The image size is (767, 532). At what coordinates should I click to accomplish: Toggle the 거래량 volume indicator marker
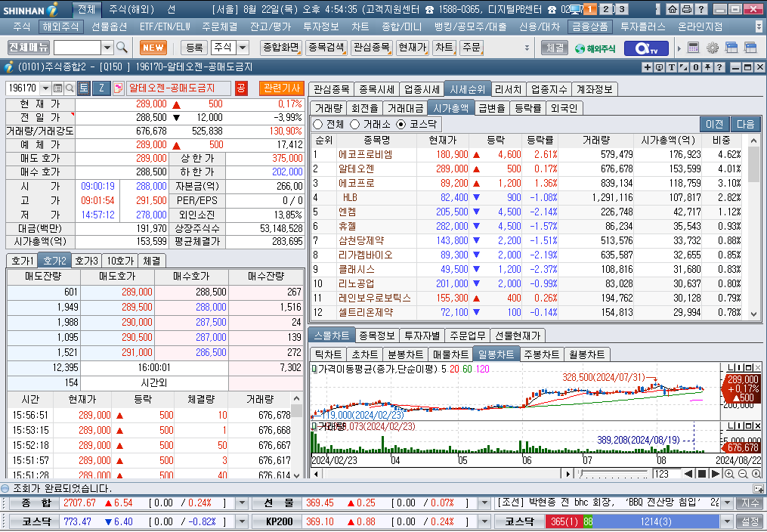[314, 426]
